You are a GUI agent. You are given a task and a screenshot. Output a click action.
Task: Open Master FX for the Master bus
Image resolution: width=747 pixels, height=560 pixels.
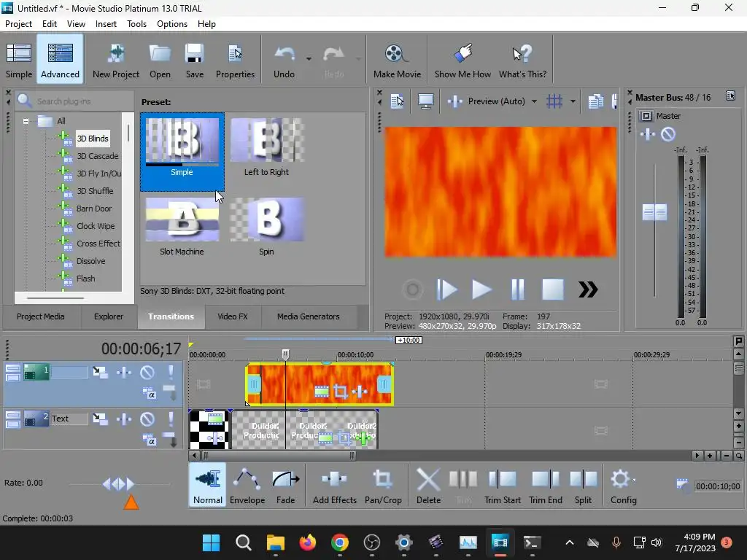pos(648,134)
